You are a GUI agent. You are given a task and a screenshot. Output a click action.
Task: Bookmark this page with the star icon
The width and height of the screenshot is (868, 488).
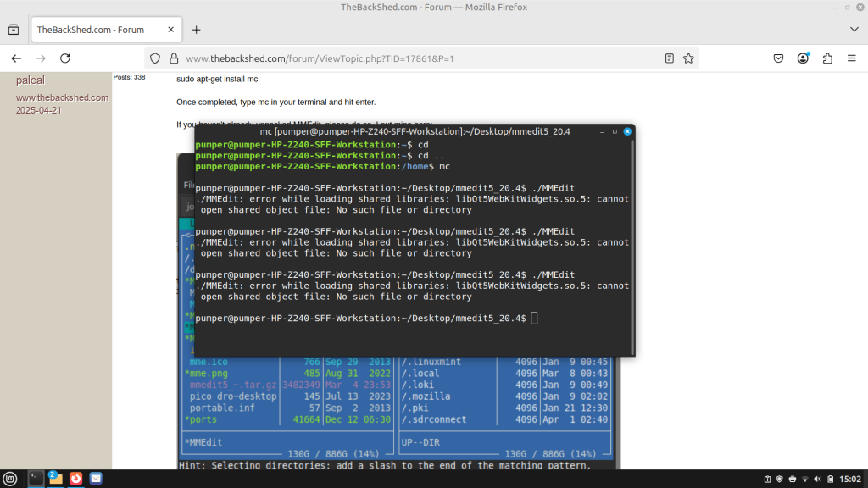[x=688, y=58]
